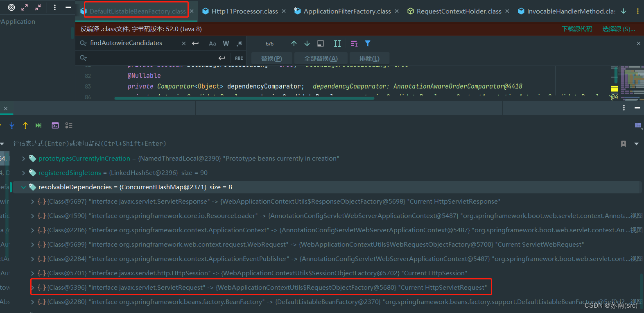Expand prototypesCurrentlyInCreation variable node
This screenshot has width=644, height=313.
click(x=23, y=159)
